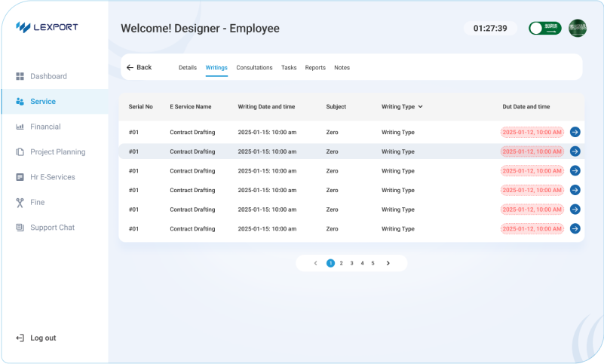Screen dimensions: 604x364
Task: Click the Lexport logo
Action: (47, 27)
